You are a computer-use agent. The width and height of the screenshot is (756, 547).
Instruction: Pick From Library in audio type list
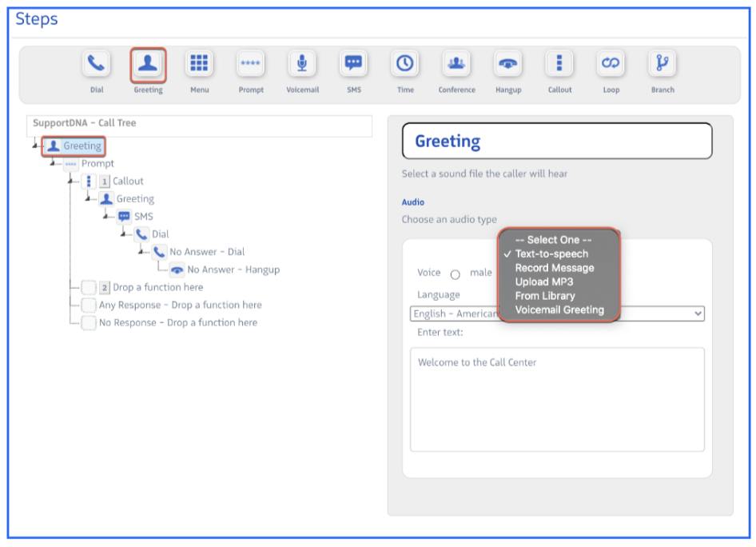(x=544, y=296)
